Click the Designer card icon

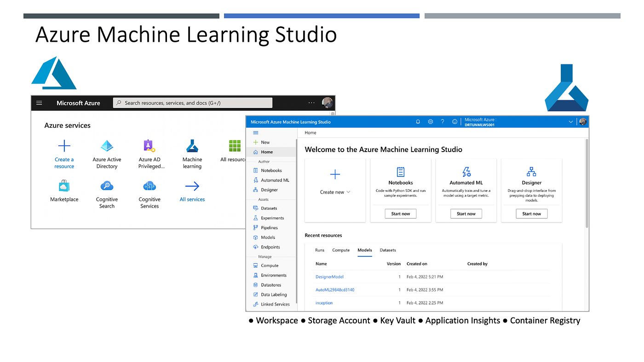531,172
